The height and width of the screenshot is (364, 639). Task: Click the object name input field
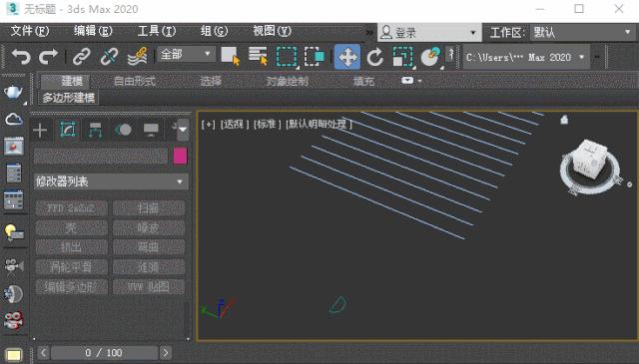coord(100,156)
